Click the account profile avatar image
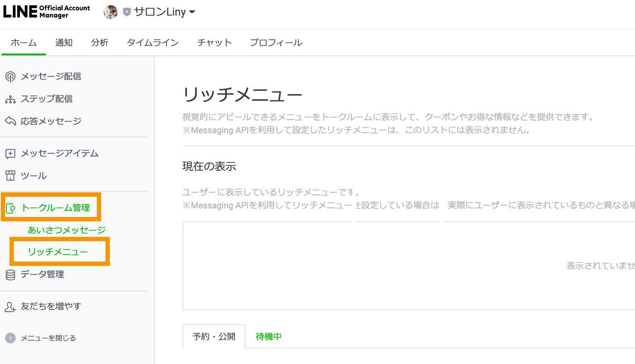635x364 pixels. tap(111, 12)
